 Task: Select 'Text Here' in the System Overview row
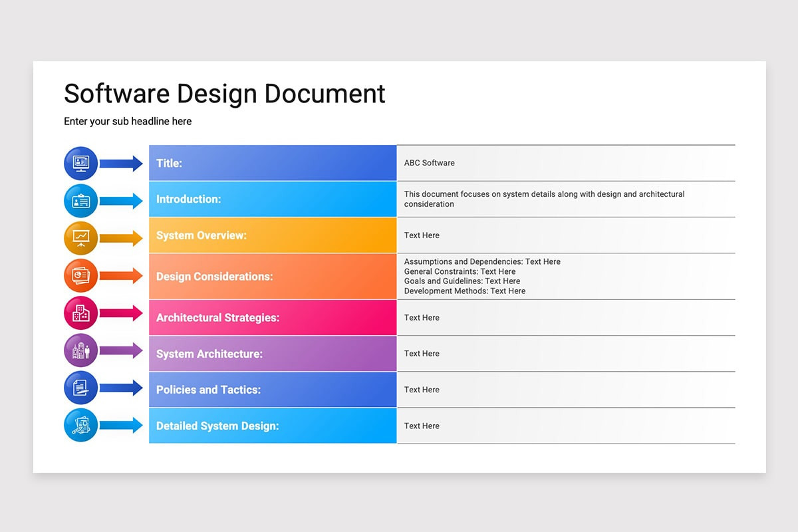[422, 235]
